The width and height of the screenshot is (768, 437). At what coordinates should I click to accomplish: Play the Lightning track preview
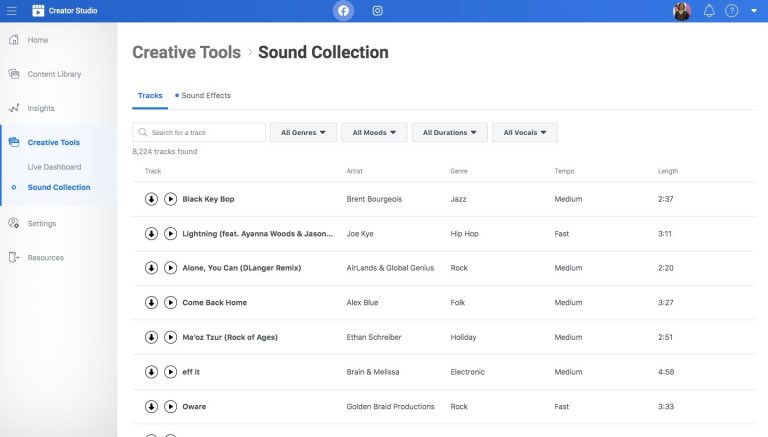pos(170,233)
